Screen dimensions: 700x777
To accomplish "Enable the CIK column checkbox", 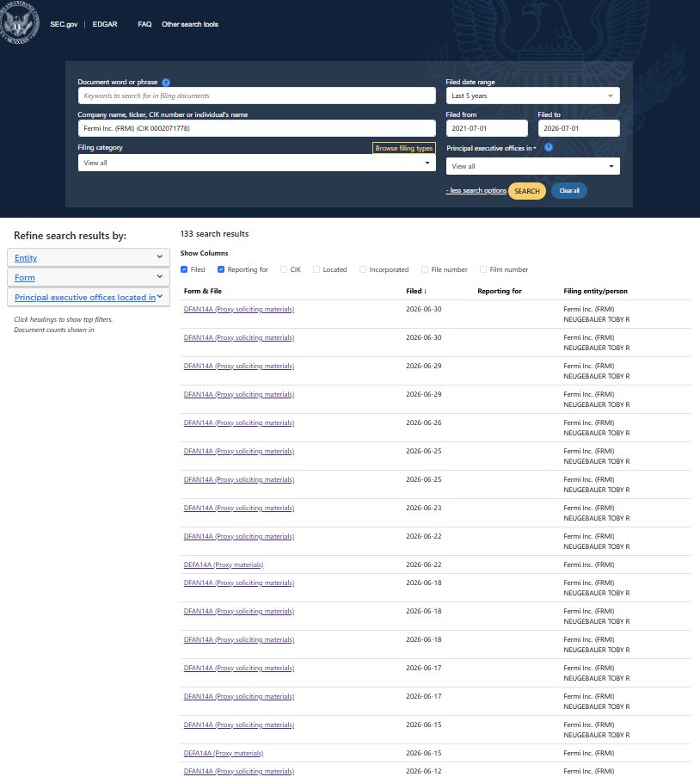I will click(284, 269).
